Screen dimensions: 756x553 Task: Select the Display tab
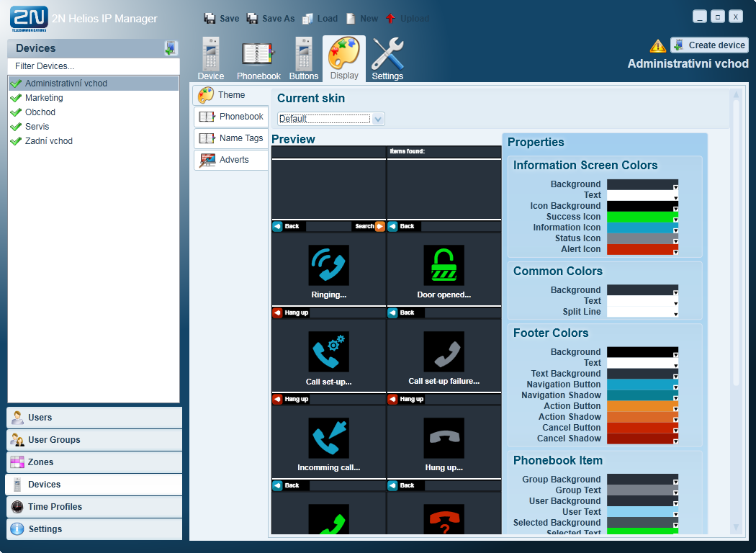coord(344,59)
